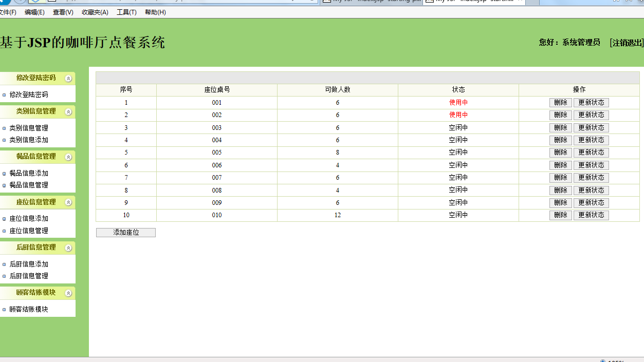Click the 可做人数 column header
Screen dimensions: 644x362
pos(338,90)
